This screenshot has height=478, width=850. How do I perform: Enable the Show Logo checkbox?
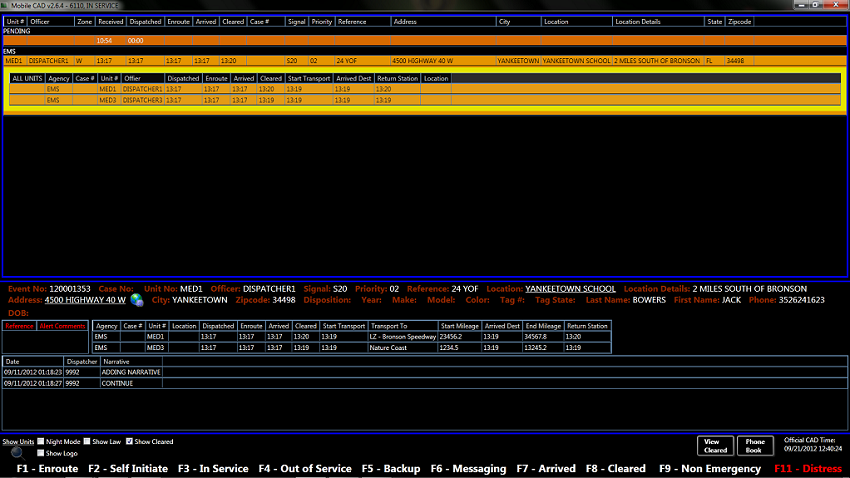(x=41, y=453)
